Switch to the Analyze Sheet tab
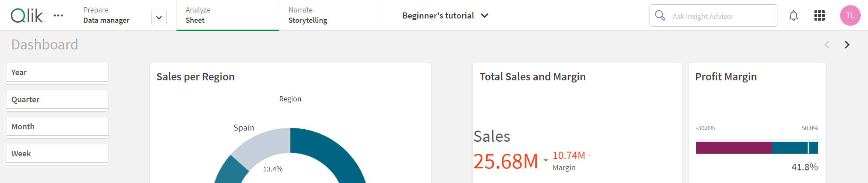The width and height of the screenshot is (868, 183). [x=227, y=15]
